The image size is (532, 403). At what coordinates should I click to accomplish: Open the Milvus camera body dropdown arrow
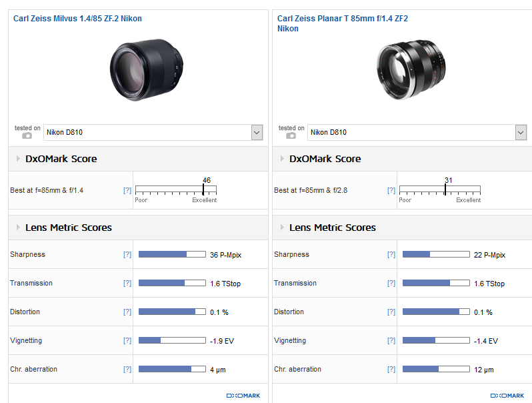(257, 132)
